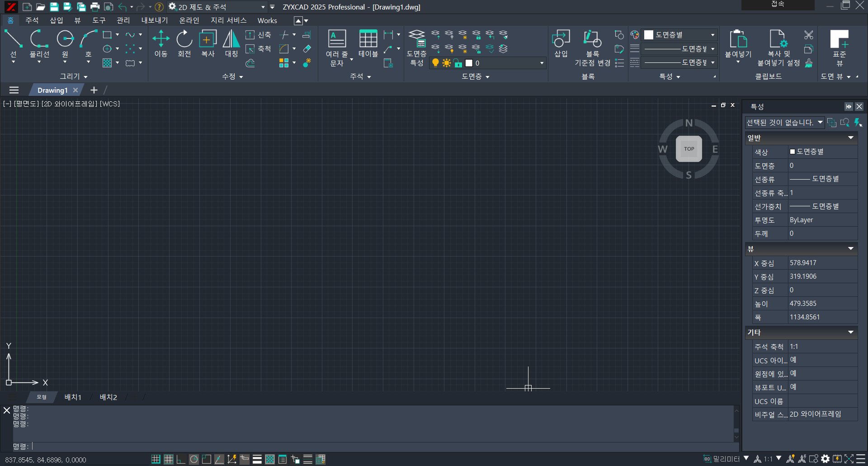868x466 pixels.
Task: Activate the 회전 (Rotate) tool
Action: tap(184, 43)
